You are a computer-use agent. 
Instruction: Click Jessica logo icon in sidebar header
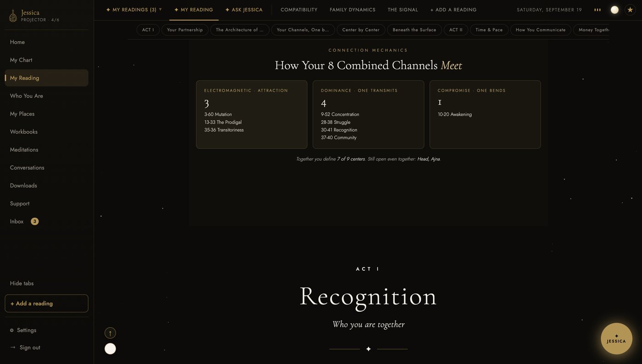13,16
